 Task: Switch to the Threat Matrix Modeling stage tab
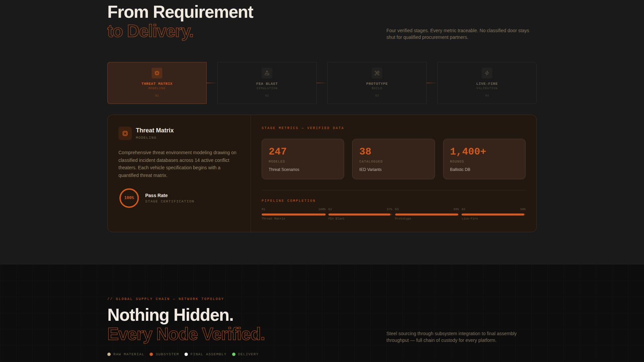click(157, 83)
